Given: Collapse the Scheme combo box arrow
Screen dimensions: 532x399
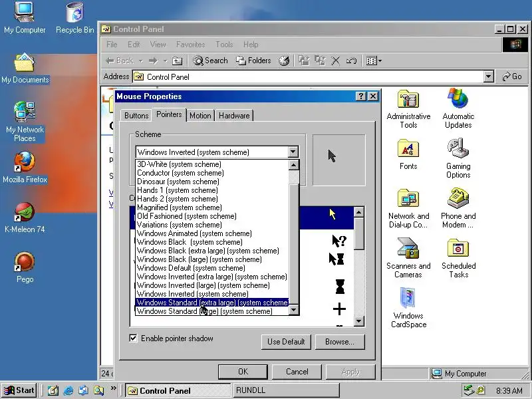Looking at the screenshot, I should tap(293, 152).
